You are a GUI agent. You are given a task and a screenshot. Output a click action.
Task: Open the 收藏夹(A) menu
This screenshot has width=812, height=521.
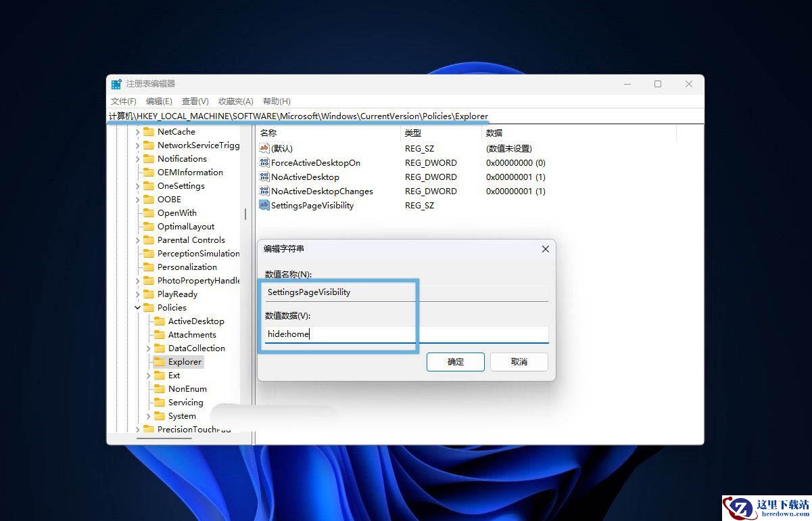[x=235, y=101]
